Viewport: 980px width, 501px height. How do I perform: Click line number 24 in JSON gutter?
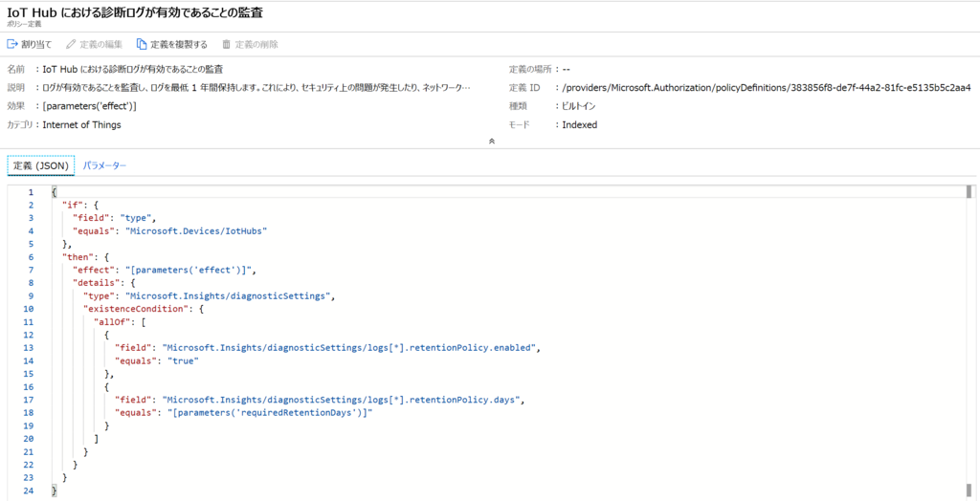click(28, 490)
